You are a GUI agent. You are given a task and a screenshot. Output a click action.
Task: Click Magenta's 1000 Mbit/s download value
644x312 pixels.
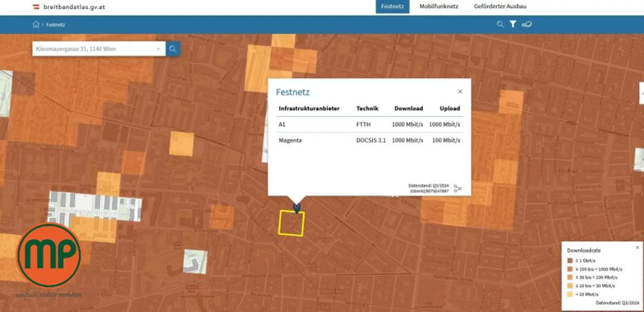(x=407, y=140)
